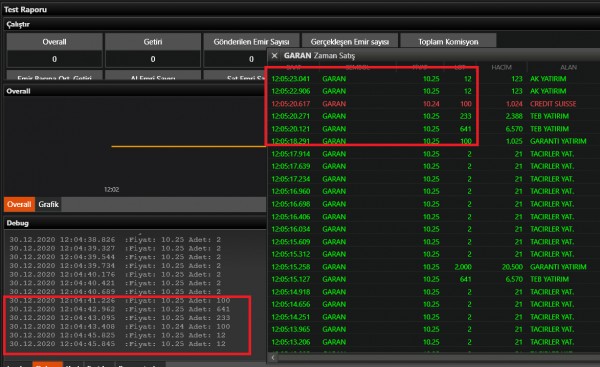
Task: Click the debug line at 12:04:40.176
Action: coord(115,275)
